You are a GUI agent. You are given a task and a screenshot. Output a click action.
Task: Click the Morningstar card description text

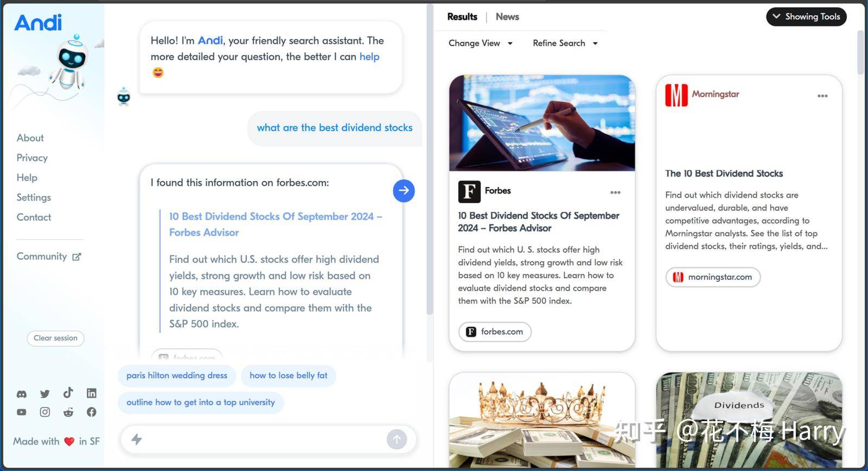tap(746, 221)
